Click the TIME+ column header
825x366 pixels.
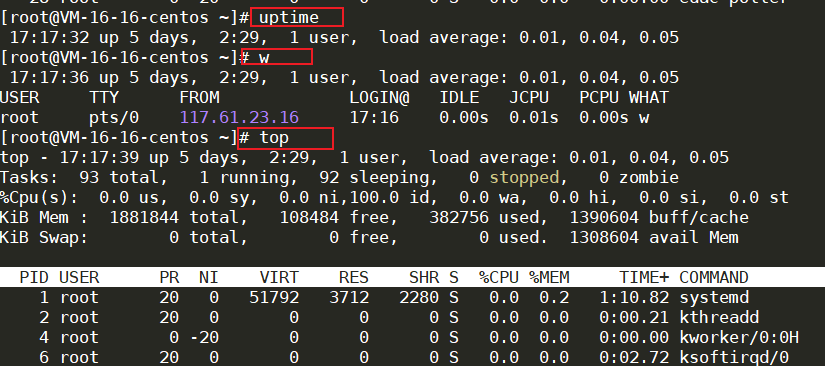[x=644, y=277]
